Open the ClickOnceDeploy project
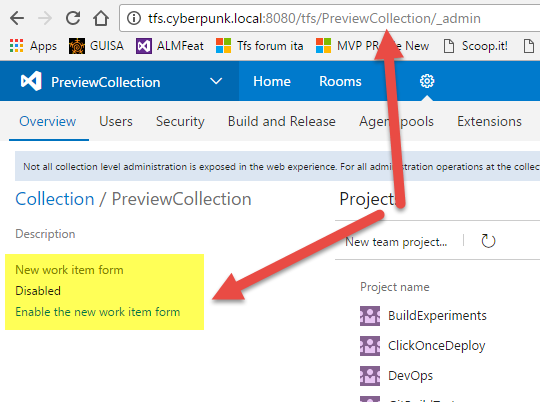 pos(436,346)
